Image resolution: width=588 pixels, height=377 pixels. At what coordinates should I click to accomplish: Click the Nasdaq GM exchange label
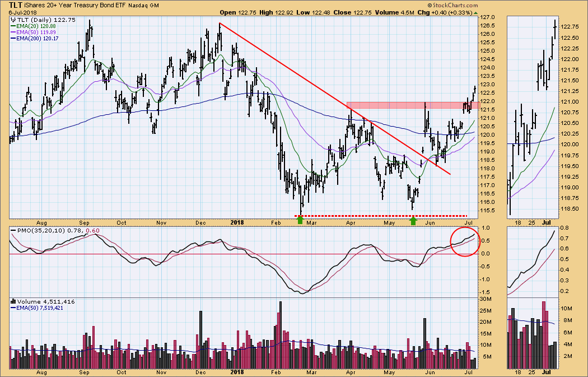click(143, 6)
